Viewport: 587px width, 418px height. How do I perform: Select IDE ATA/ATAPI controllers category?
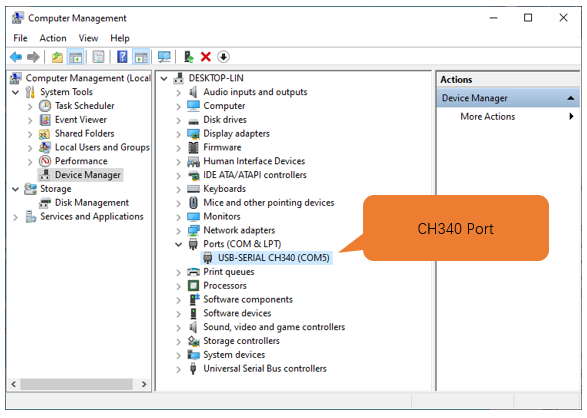pos(255,175)
